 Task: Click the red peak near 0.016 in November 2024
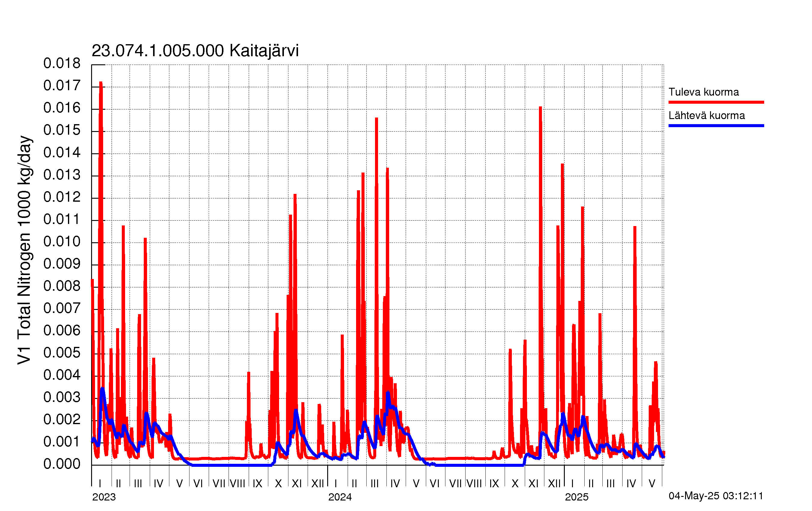[540, 108]
